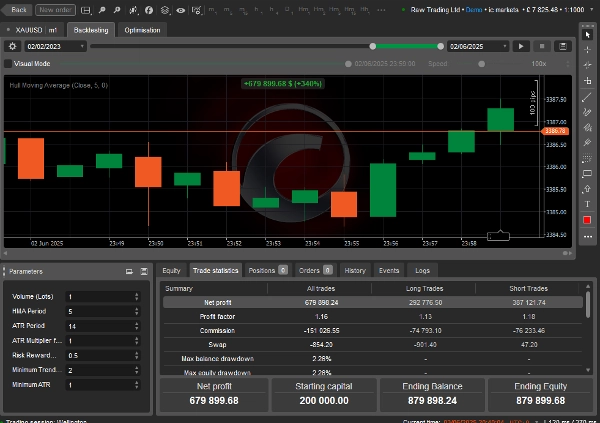The height and width of the screenshot is (423, 600).
Task: Click the right handle of date range slider
Action: click(x=440, y=46)
